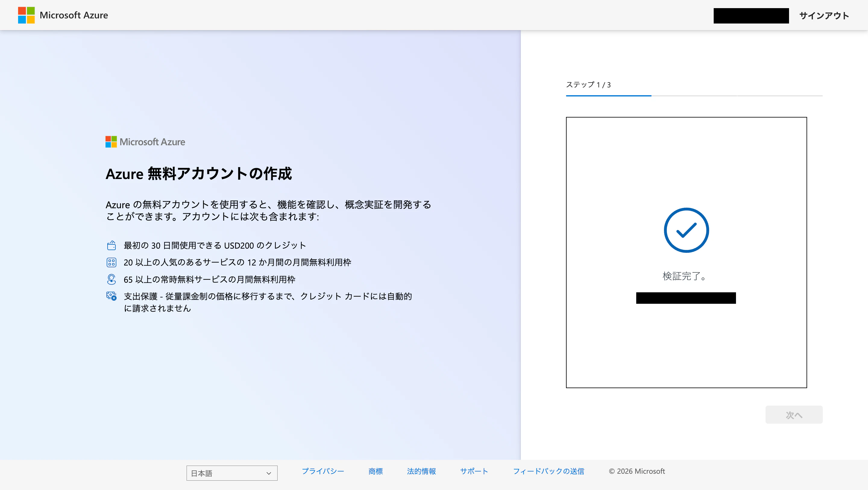Open the フィードバックの送信 feedback link
This screenshot has height=490, width=868.
[x=549, y=471]
